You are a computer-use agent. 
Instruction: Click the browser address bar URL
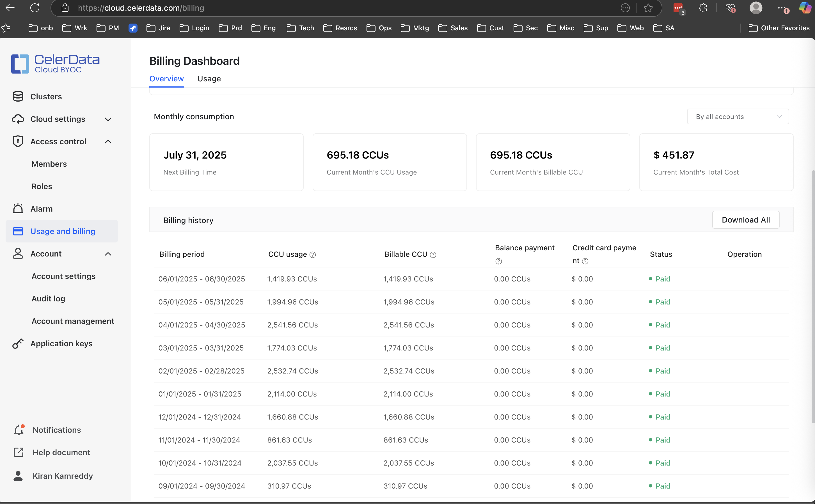(x=141, y=8)
